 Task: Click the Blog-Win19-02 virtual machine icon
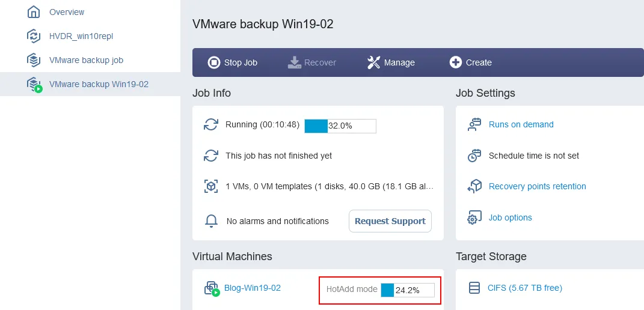tap(212, 288)
